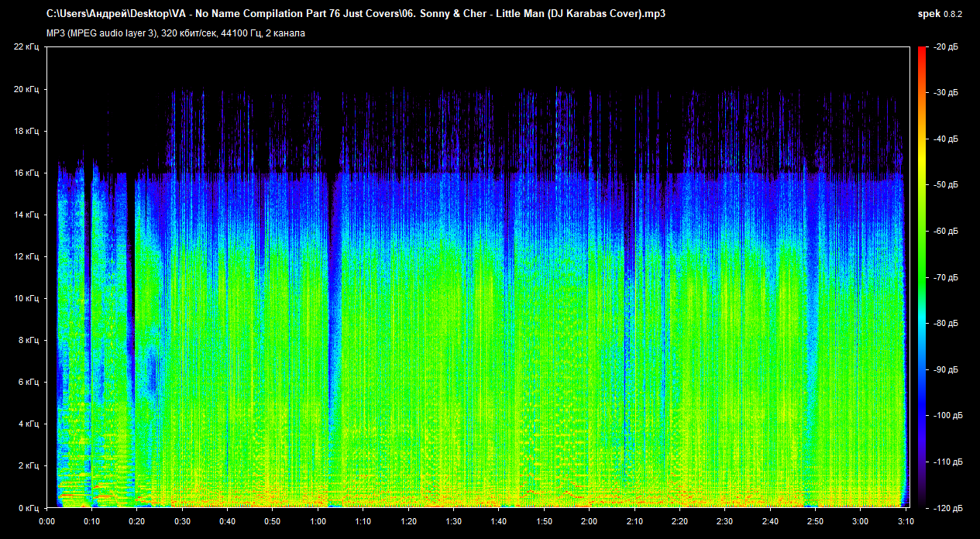This screenshot has height=539, width=980.
Task: Click the 0:00 time axis label
Action: [46, 521]
